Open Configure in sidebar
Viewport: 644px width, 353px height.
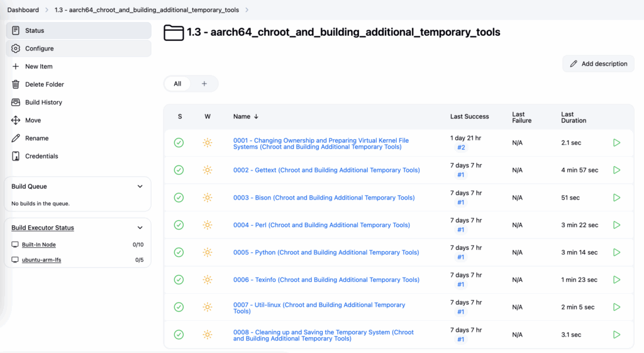tap(79, 48)
